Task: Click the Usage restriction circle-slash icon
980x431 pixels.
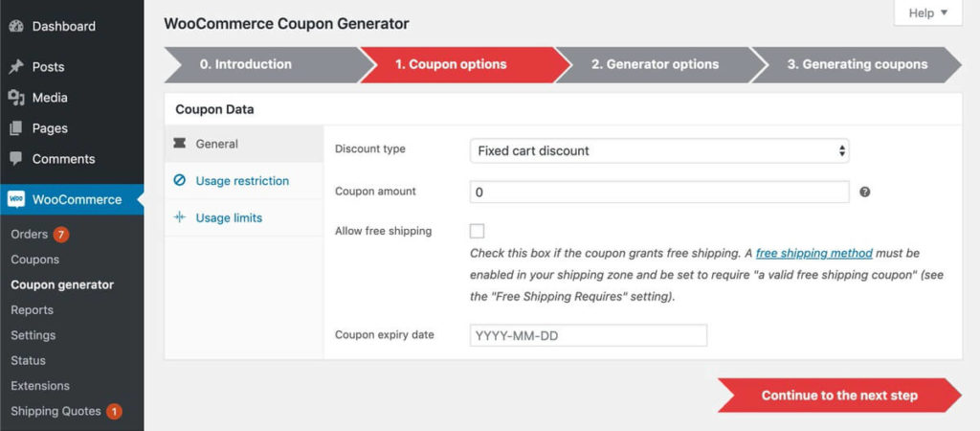Action: (179, 181)
